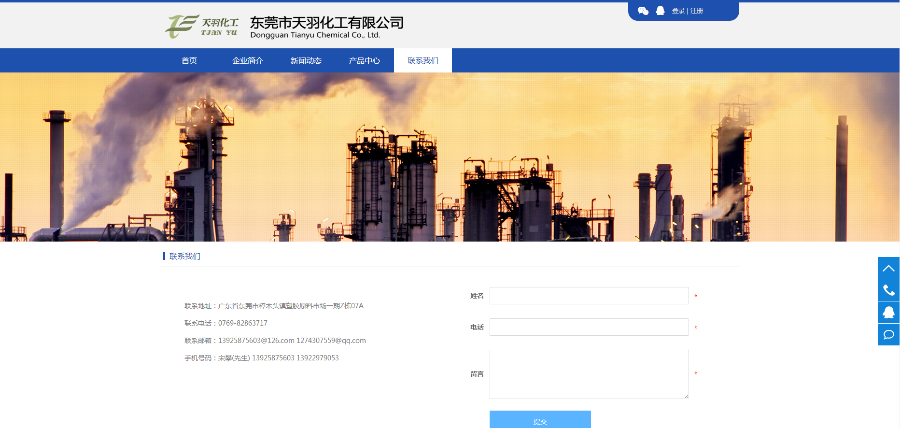The height and width of the screenshot is (428, 900).
Task: Click the Dongguan Tianyu Chemical Co., Ltd. title
Action: point(315,35)
